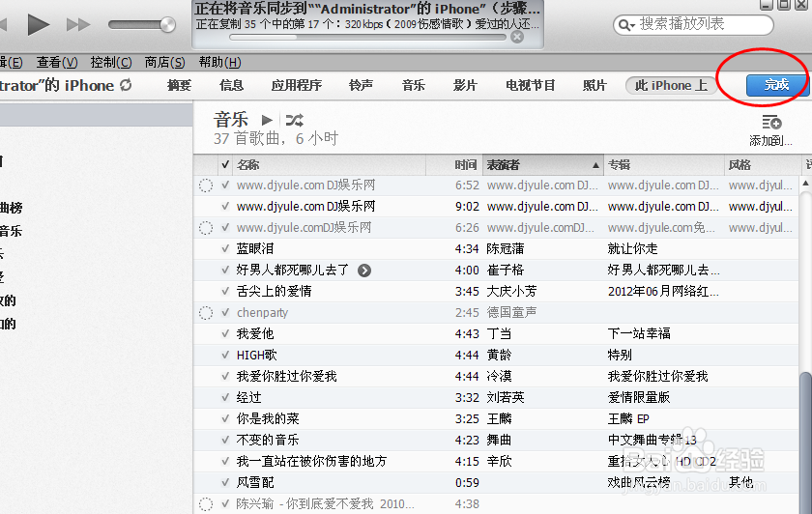
Task: Switch to the 音乐 tab
Action: [414, 85]
